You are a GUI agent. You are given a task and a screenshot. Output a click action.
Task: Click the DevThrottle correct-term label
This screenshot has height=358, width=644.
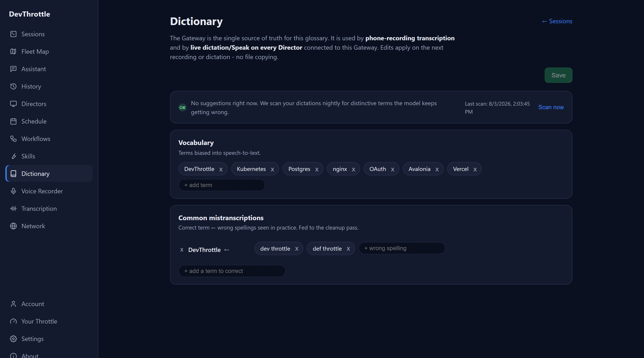pos(204,250)
